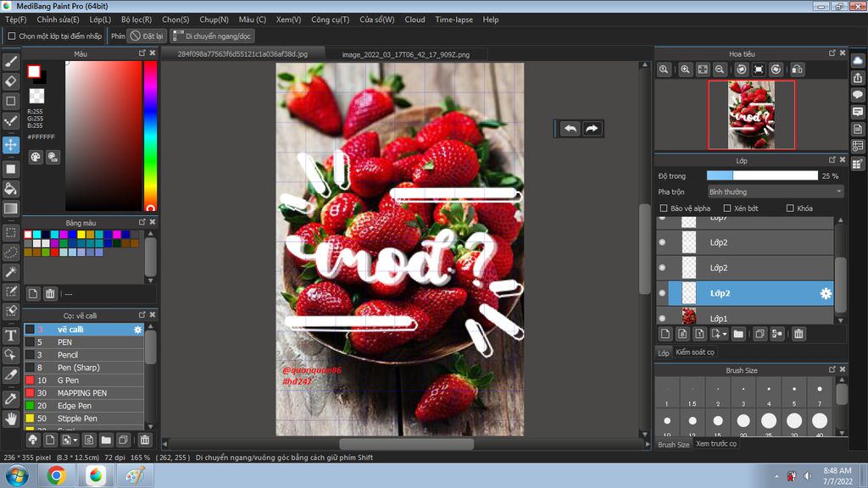Choose brush size 20 preset
The height and width of the screenshot is (488, 868).
click(x=743, y=423)
